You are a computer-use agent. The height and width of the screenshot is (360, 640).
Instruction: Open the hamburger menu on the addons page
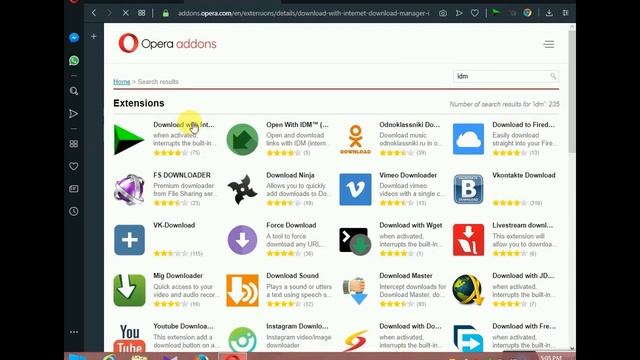click(549, 44)
